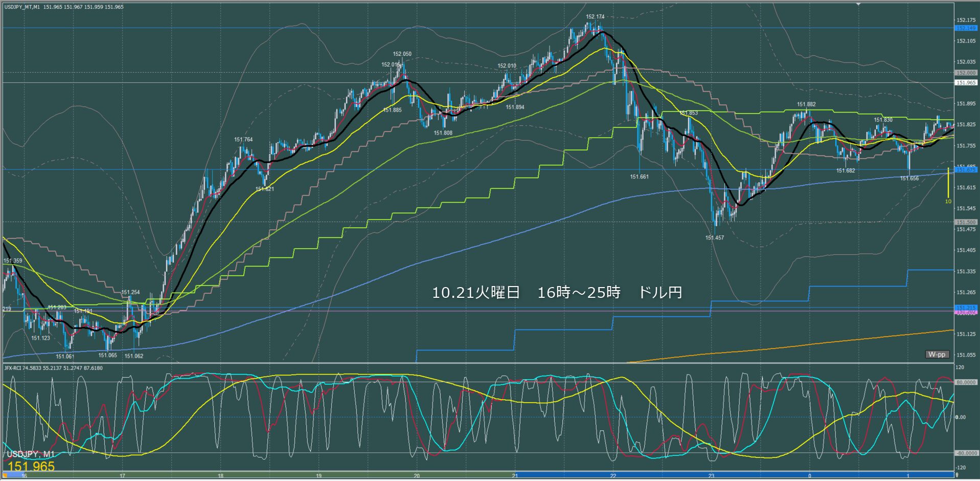The height and width of the screenshot is (481, 980).
Task: Click the 80.0000 RCI level tag
Action: [966, 382]
